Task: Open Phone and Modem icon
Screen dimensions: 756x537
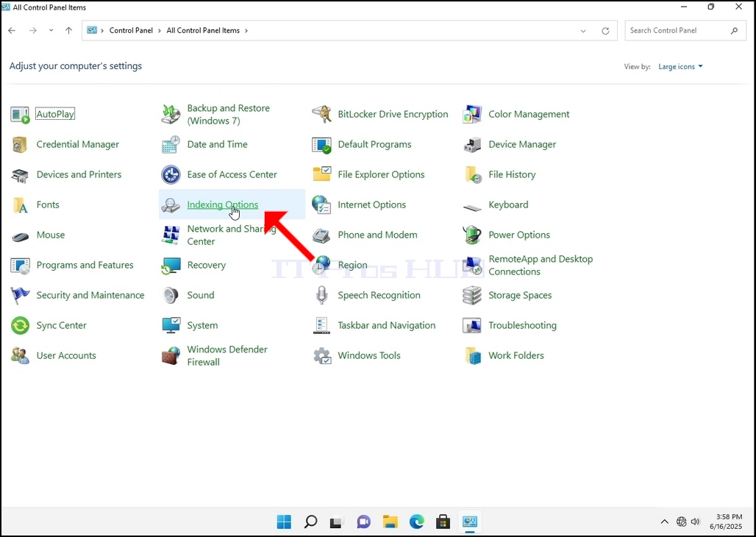Action: (x=321, y=235)
